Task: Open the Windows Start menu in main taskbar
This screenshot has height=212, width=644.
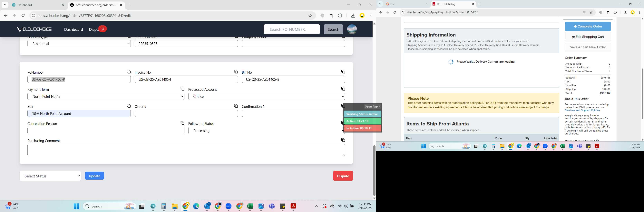Action: point(76,206)
